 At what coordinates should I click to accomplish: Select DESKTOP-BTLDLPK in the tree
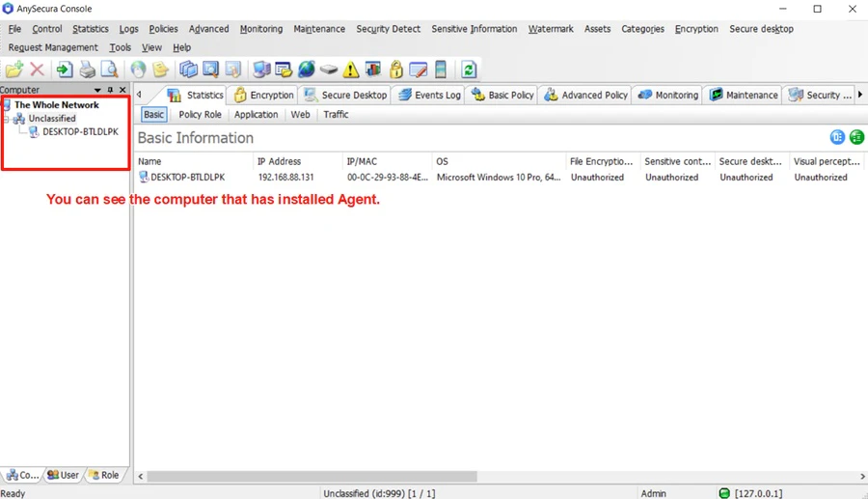point(80,132)
